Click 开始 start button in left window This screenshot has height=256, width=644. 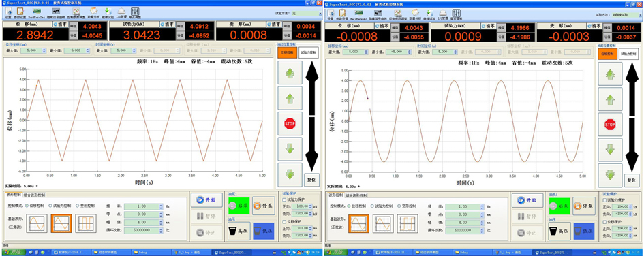click(206, 199)
